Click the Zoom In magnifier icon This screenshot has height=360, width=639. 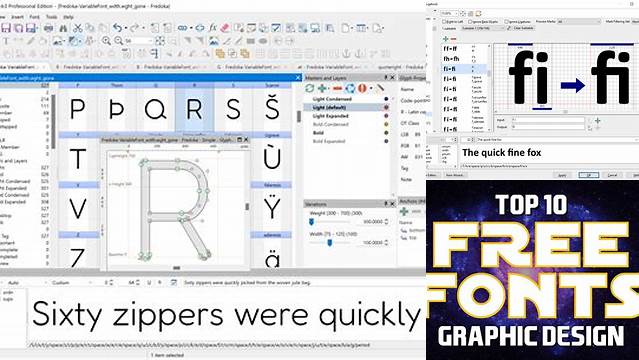(x=106, y=41)
